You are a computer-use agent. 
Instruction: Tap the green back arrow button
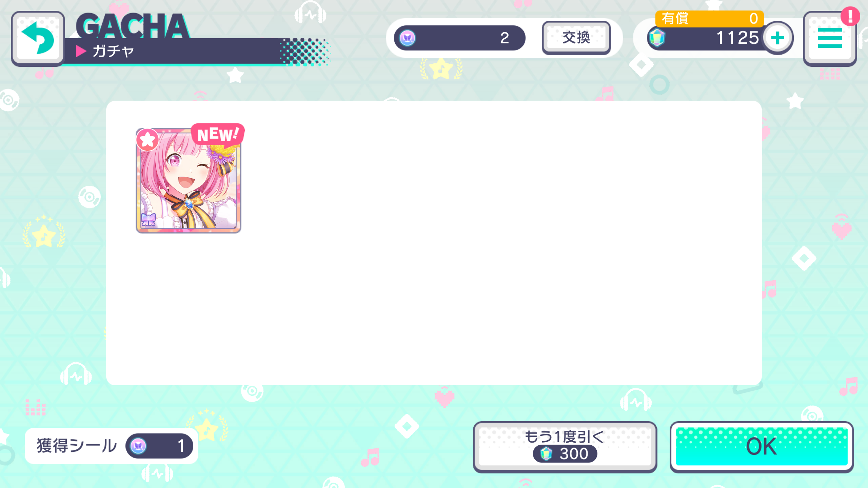pyautogui.click(x=38, y=38)
